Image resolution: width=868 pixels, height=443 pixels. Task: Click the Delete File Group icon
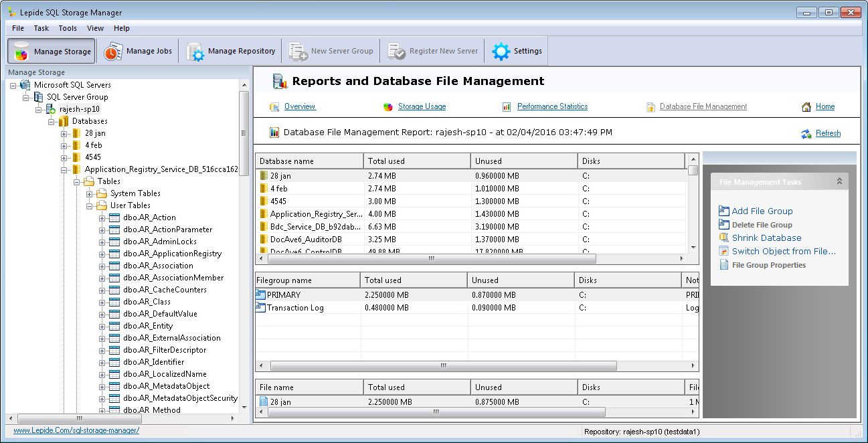(723, 224)
